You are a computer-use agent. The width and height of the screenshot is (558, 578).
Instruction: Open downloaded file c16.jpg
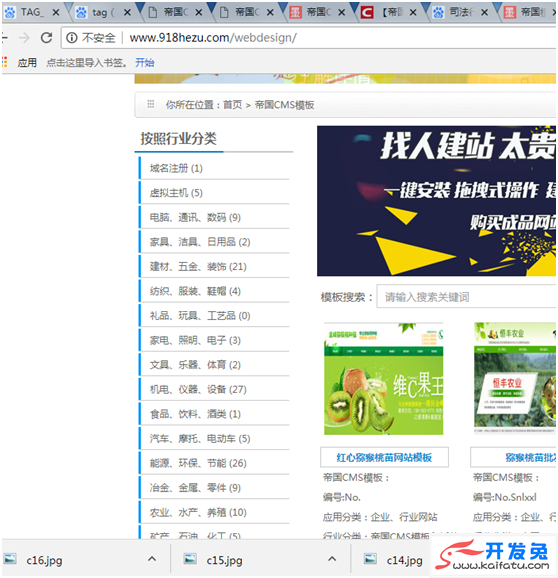[44, 560]
